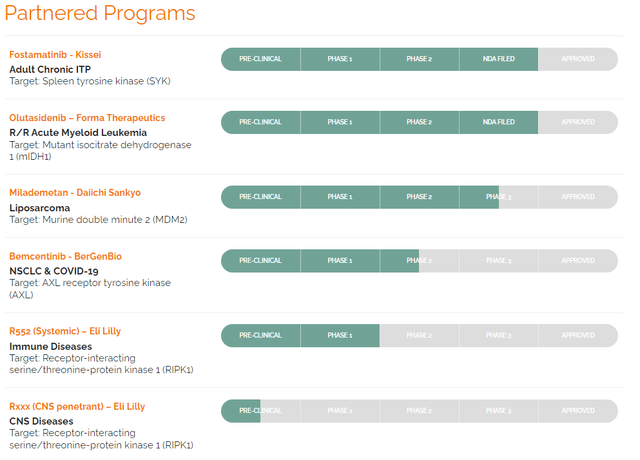640x460 pixels.
Task: Click APPROVED segment in Bemcentinib bar
Action: (578, 261)
